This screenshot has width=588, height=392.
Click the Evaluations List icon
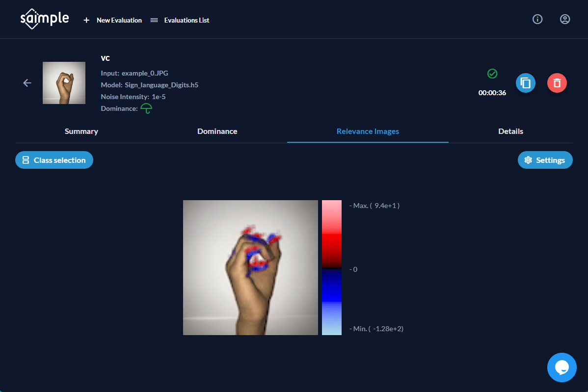pyautogui.click(x=154, y=20)
